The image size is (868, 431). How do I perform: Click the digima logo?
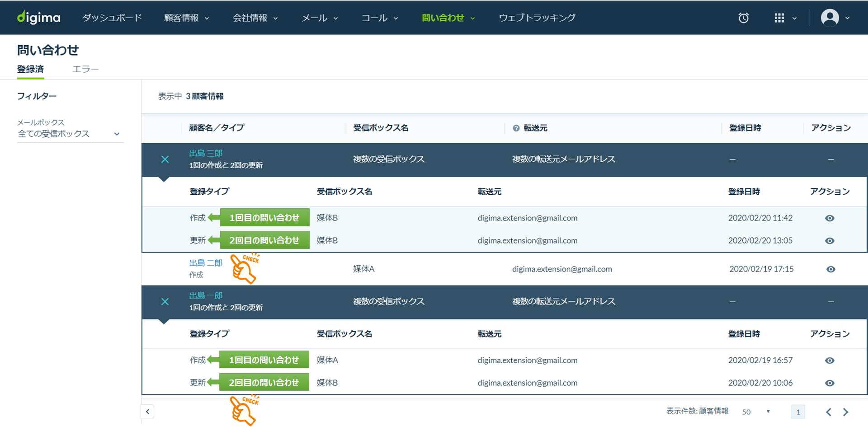(39, 18)
